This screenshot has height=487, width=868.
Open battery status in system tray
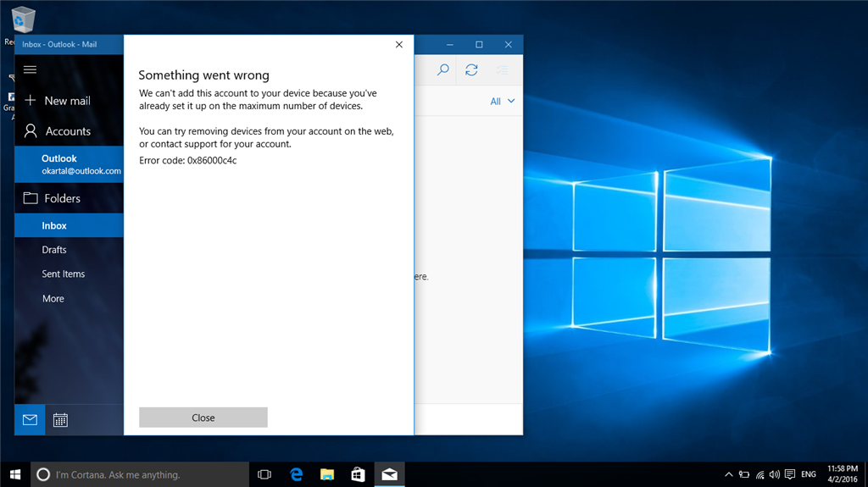tap(744, 474)
